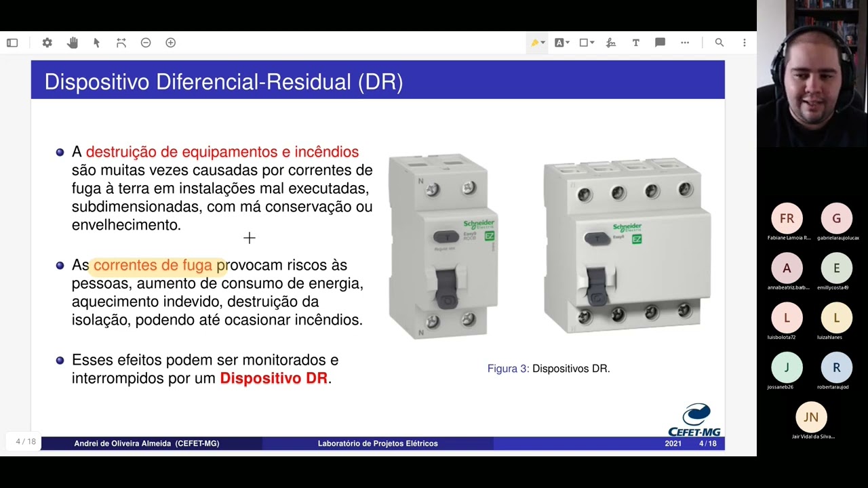Click participant avatar G gabrielaraujolucax

[x=836, y=218]
